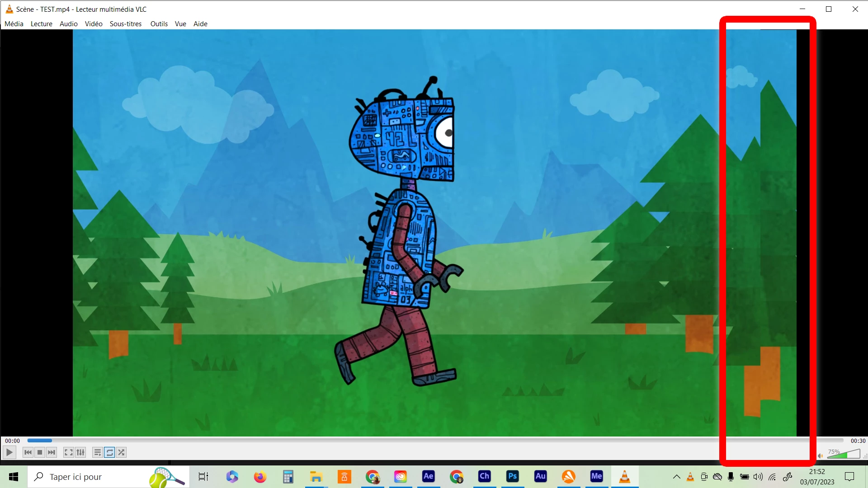Show hidden system tray icons chevron

coord(676,477)
